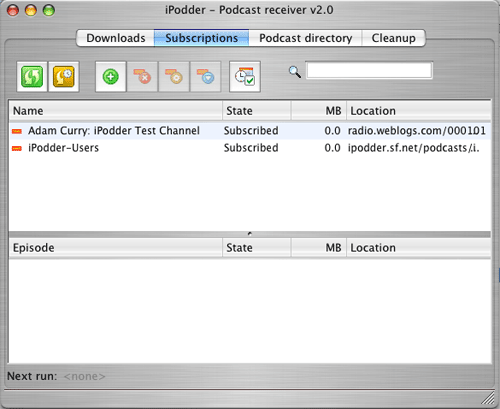Sort feeds by MB column header

(x=319, y=111)
